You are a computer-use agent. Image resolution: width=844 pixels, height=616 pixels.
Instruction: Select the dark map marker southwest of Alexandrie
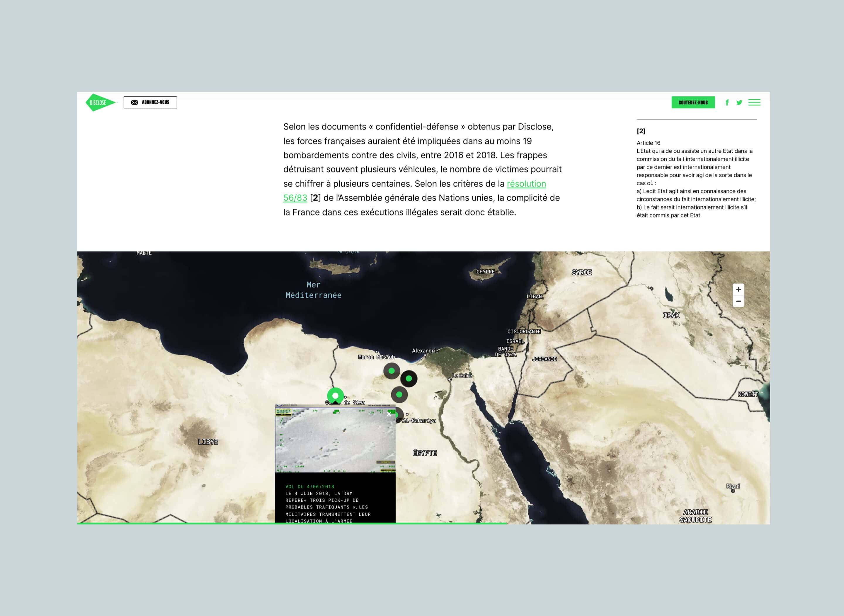409,378
